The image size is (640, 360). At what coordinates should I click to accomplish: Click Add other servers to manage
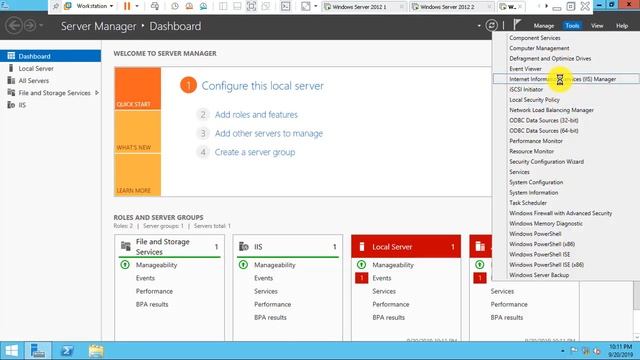click(269, 133)
